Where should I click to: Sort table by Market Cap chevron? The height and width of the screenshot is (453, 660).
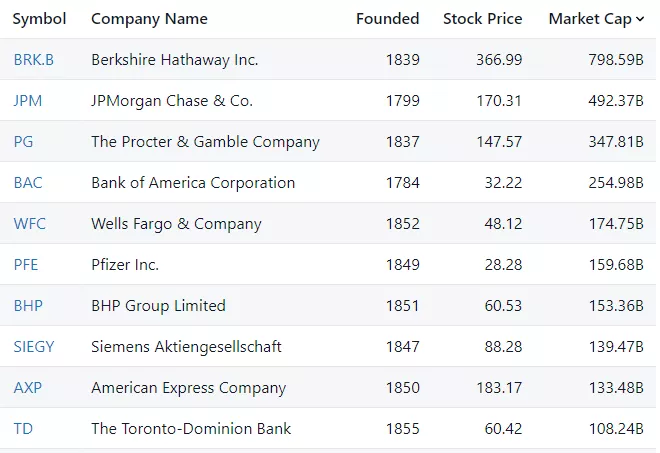pyautogui.click(x=640, y=19)
